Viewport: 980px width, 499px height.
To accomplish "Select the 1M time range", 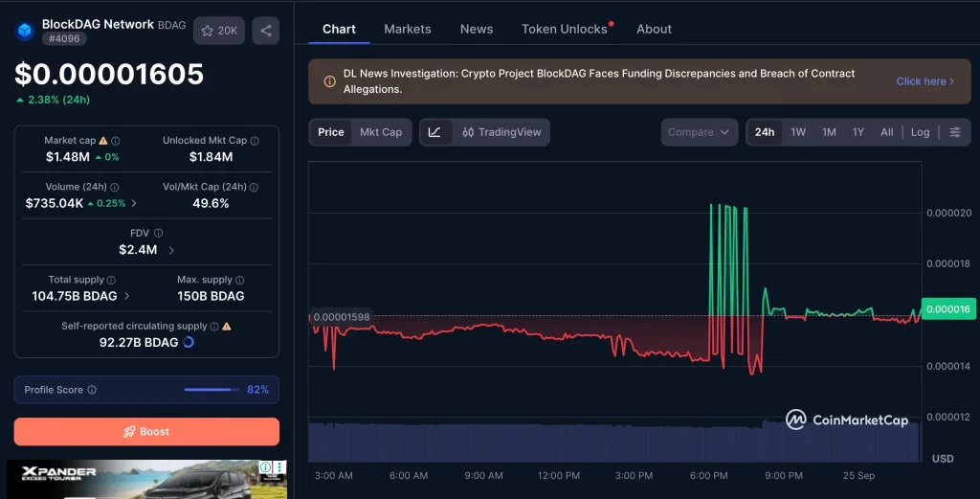I will point(829,132).
